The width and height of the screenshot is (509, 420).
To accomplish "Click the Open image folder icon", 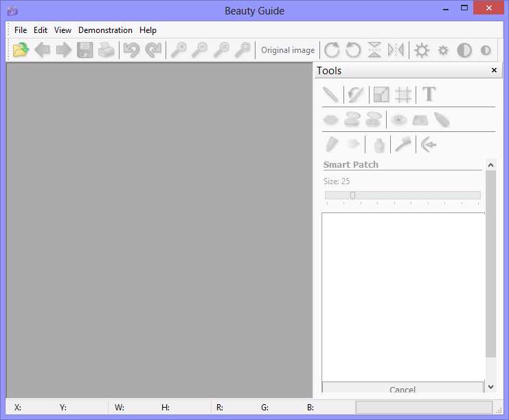I will 21,50.
